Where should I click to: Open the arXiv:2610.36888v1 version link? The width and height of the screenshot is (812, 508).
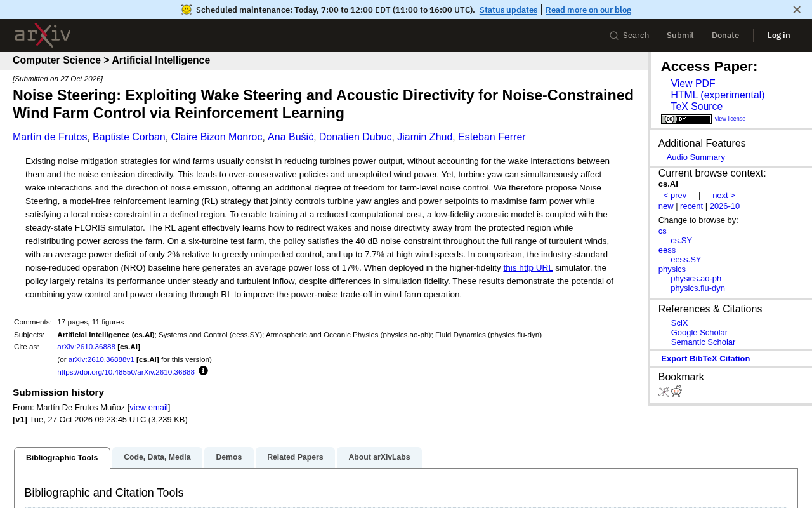click(101, 359)
